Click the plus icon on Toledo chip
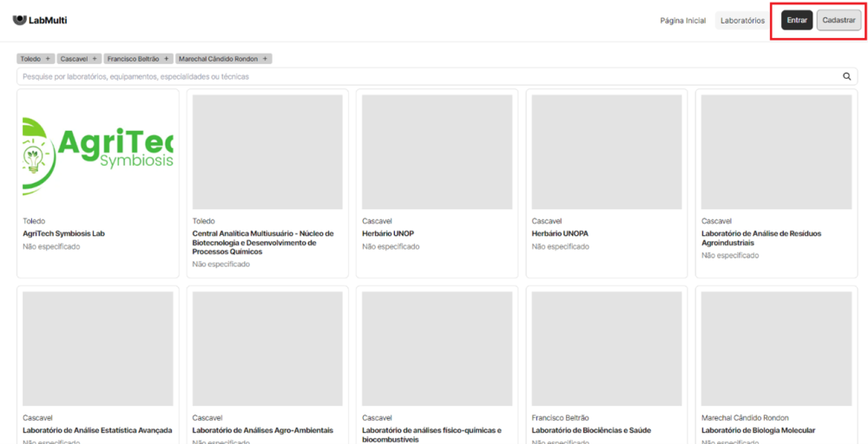868x444 pixels. 49,59
